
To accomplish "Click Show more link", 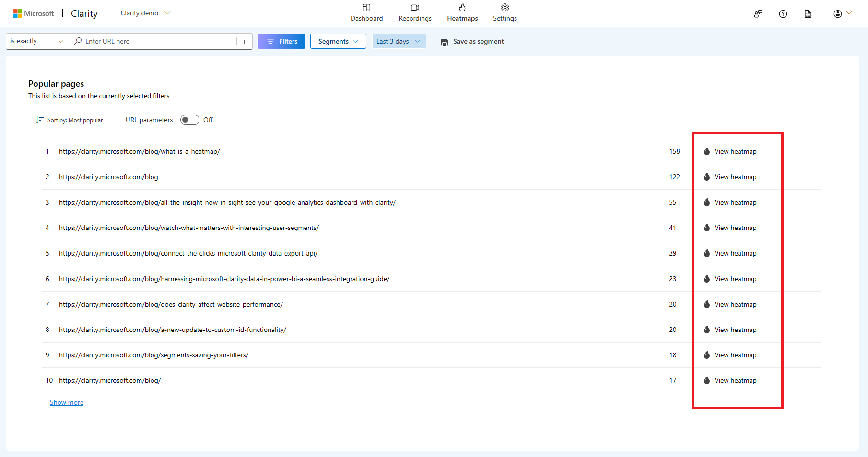I will 67,402.
